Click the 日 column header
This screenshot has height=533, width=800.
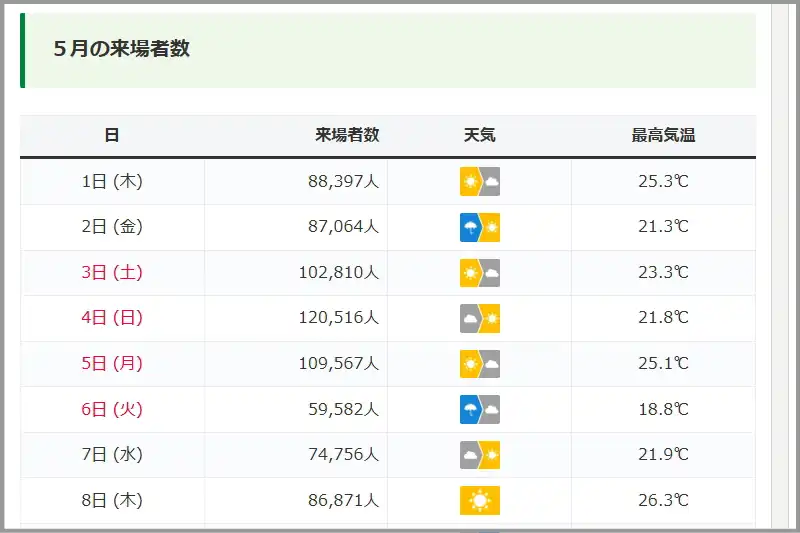(112, 135)
